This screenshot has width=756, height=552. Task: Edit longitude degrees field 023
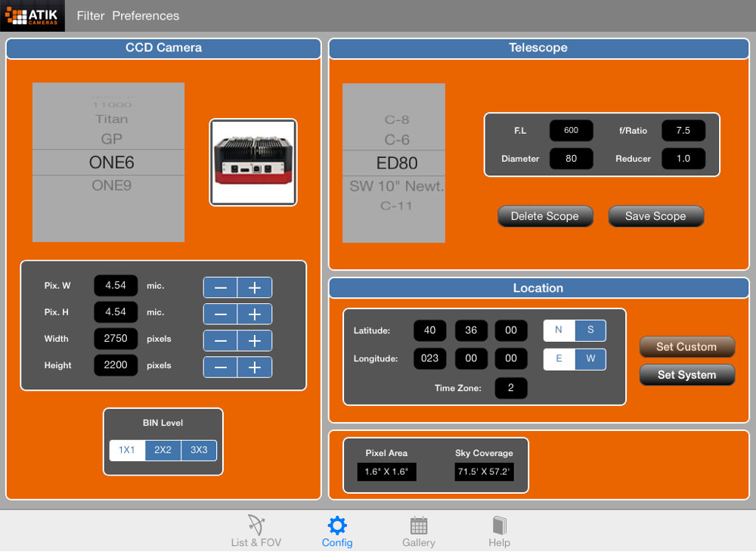coord(429,358)
